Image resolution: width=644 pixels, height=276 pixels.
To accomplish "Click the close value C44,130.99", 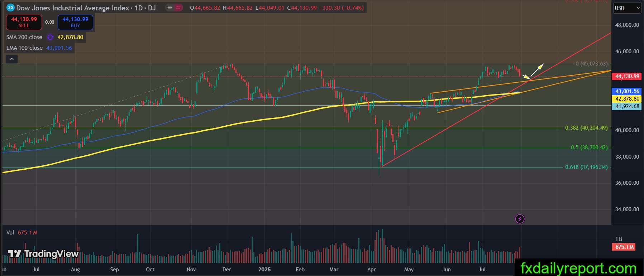I will point(302,8).
